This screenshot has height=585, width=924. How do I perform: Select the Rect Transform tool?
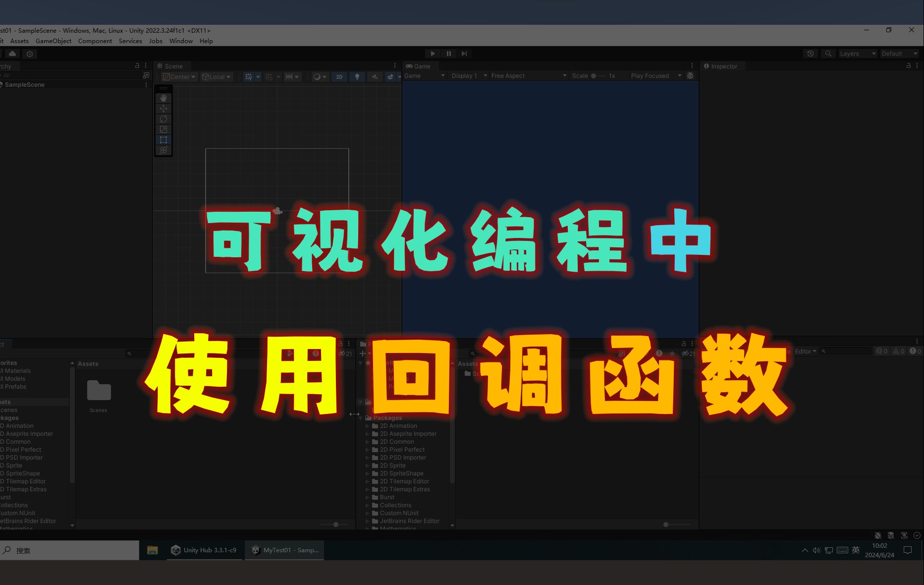click(163, 139)
